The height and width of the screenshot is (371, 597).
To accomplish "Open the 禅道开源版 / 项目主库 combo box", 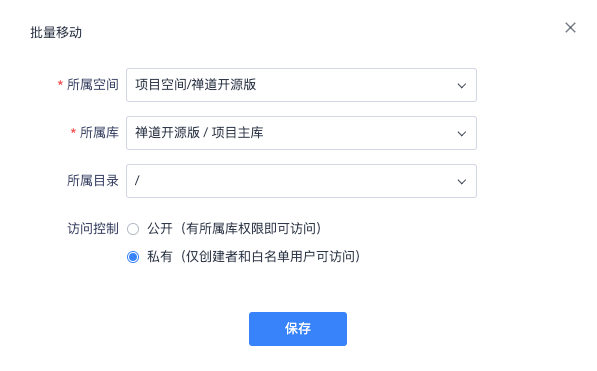I will click(301, 133).
